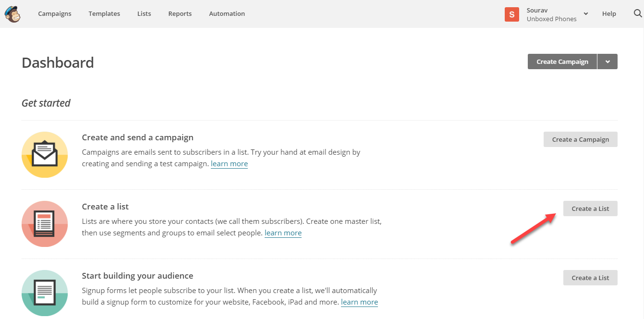This screenshot has height=319, width=644.
Task: Go to the Lists menu
Action: coord(144,14)
